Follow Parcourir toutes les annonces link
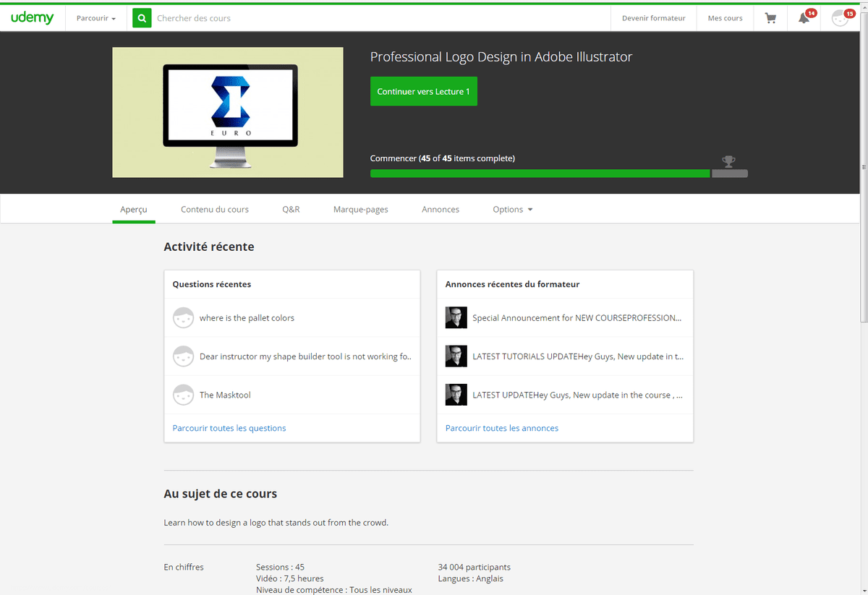Viewport: 868px width, 595px height. click(502, 428)
